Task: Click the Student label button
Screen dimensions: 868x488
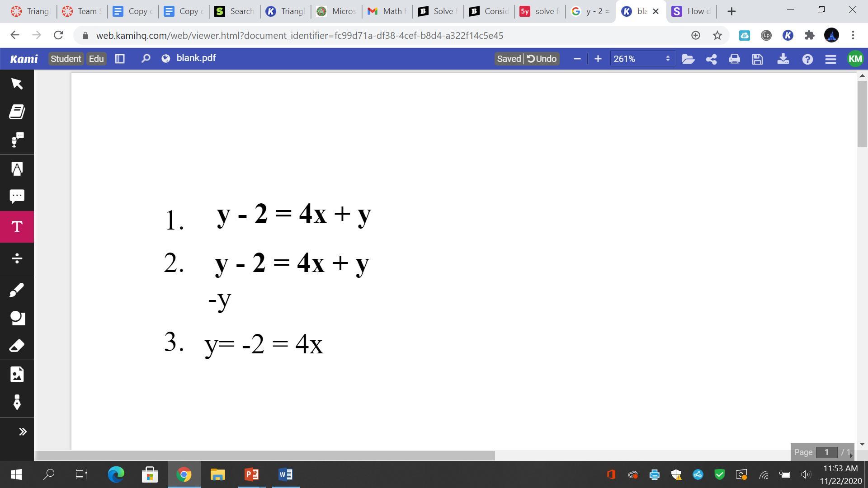Action: pyautogui.click(x=66, y=59)
